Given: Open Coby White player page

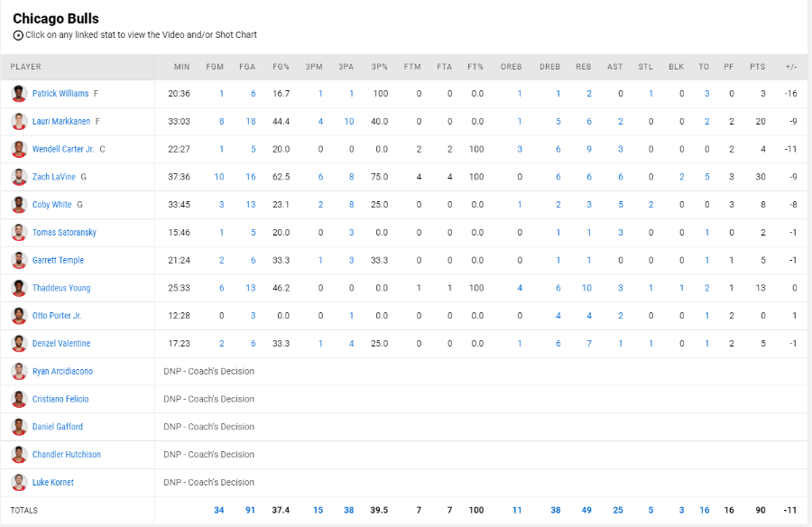Looking at the screenshot, I should (x=51, y=204).
